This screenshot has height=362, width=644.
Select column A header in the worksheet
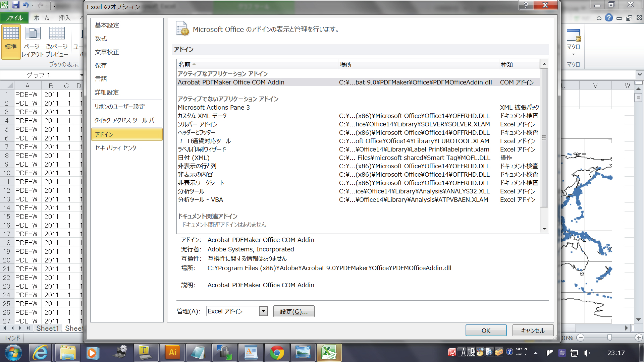click(x=28, y=85)
